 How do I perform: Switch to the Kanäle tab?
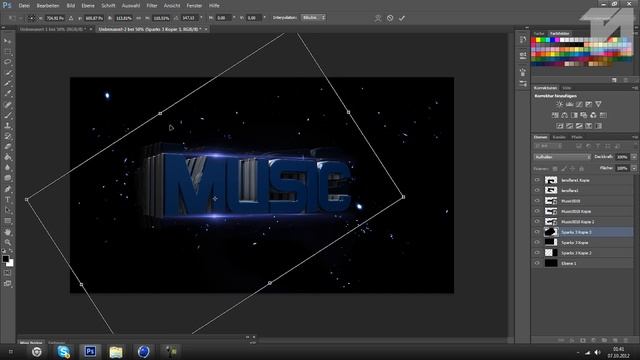pos(559,137)
